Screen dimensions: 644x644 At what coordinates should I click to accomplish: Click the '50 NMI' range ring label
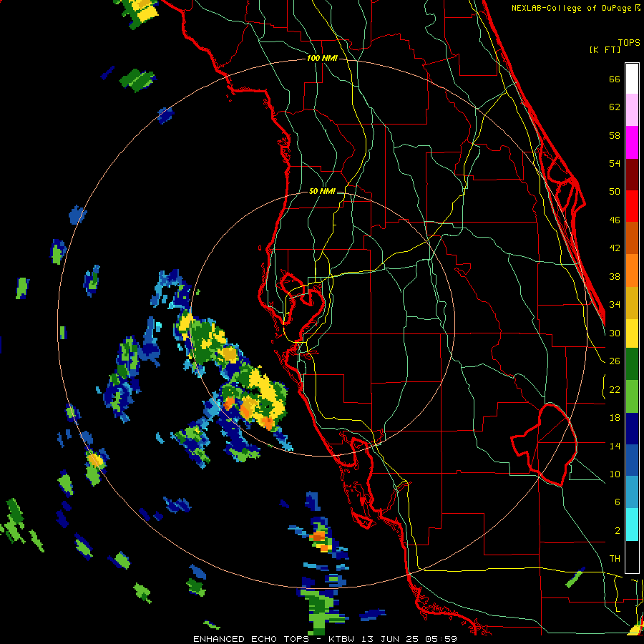[322, 191]
